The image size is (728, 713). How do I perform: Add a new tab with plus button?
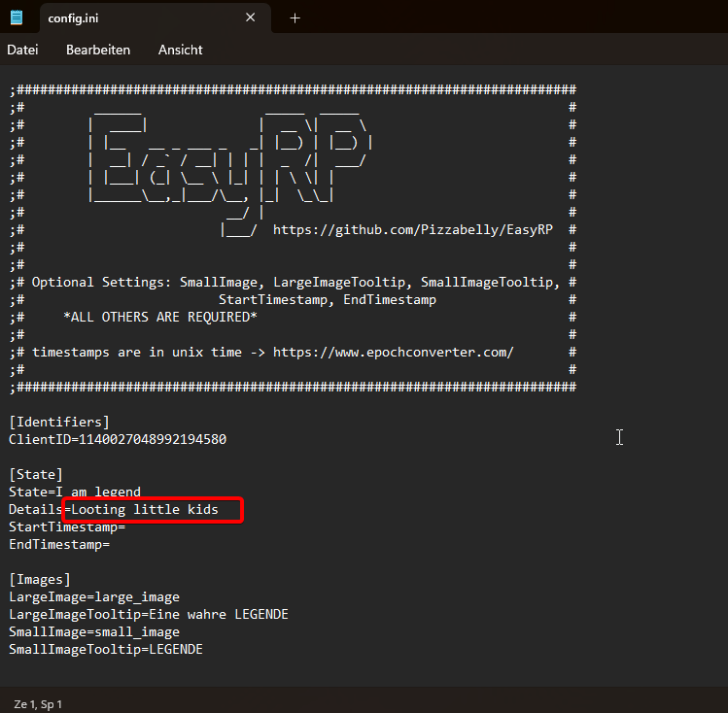click(295, 17)
